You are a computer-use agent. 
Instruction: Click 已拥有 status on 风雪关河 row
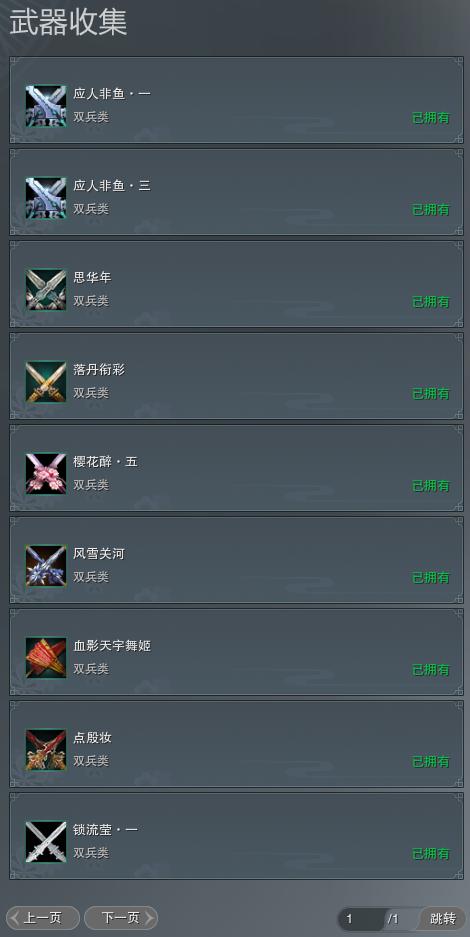431,578
